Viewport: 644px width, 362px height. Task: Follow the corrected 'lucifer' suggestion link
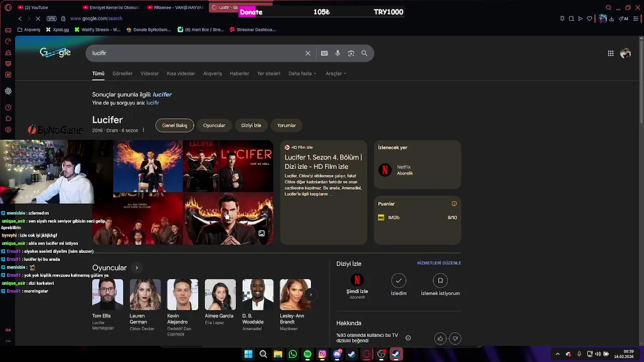point(162,95)
